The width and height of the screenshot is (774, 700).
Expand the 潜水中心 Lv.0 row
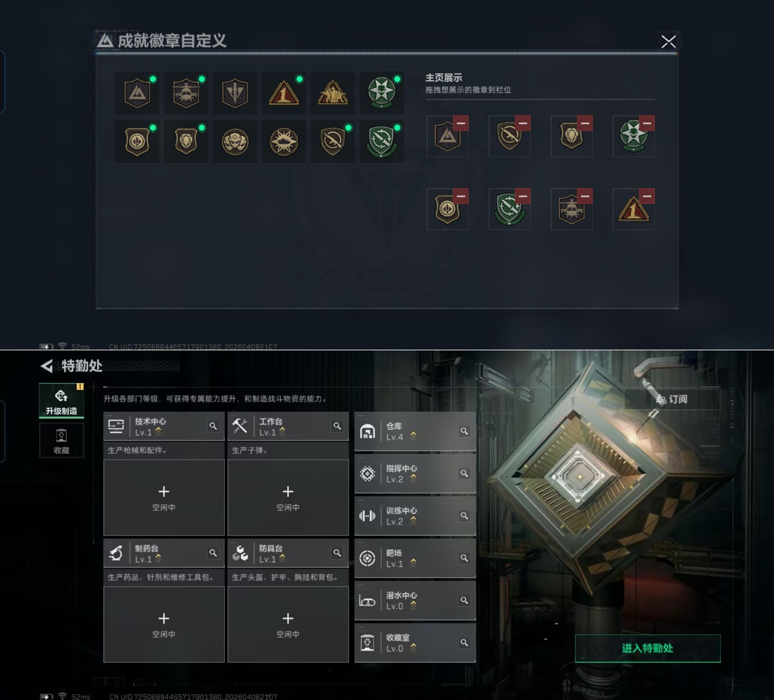415,601
